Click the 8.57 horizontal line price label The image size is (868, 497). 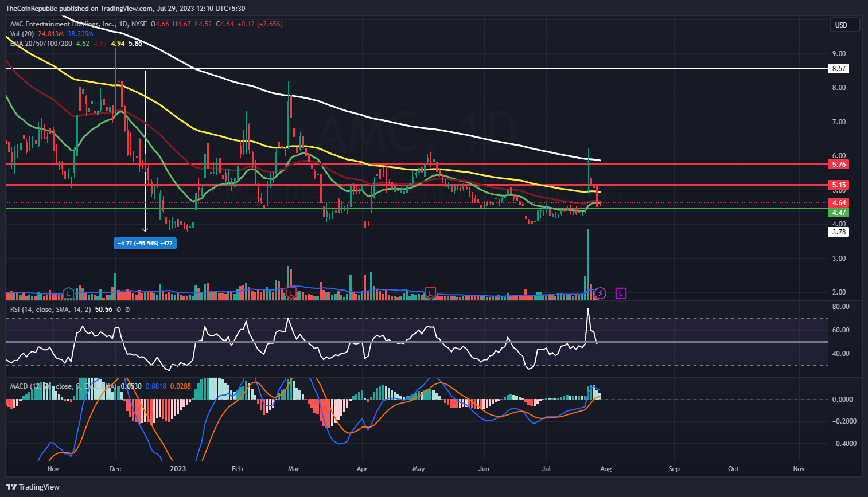[x=839, y=68]
